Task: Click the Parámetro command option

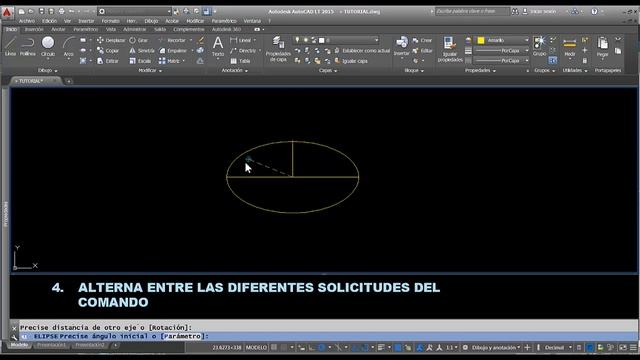Action: 183,336
